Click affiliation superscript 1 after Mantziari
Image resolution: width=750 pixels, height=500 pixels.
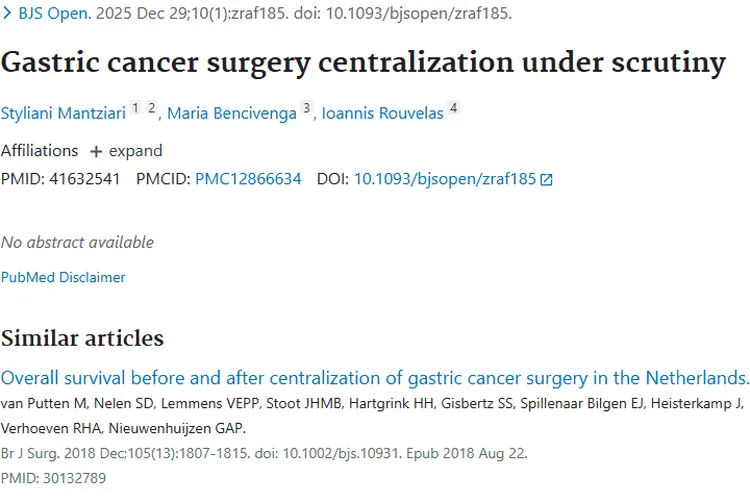135,108
